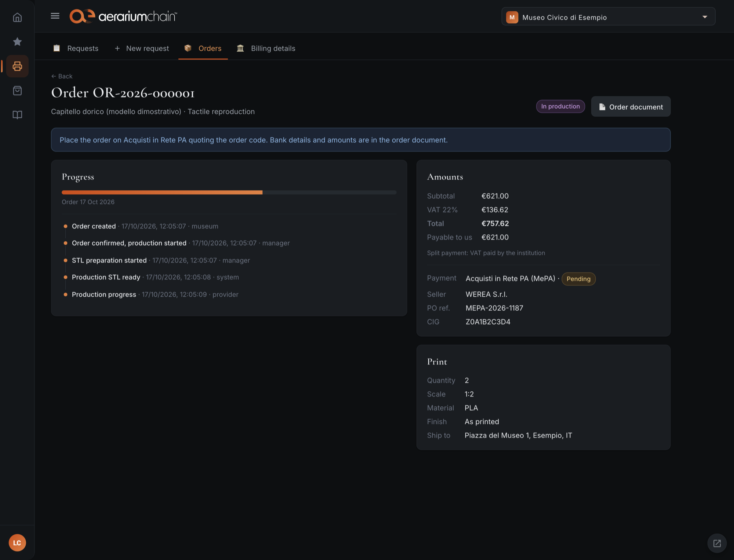The width and height of the screenshot is (734, 560).
Task: Switch to the Requests tab
Action: tap(76, 48)
